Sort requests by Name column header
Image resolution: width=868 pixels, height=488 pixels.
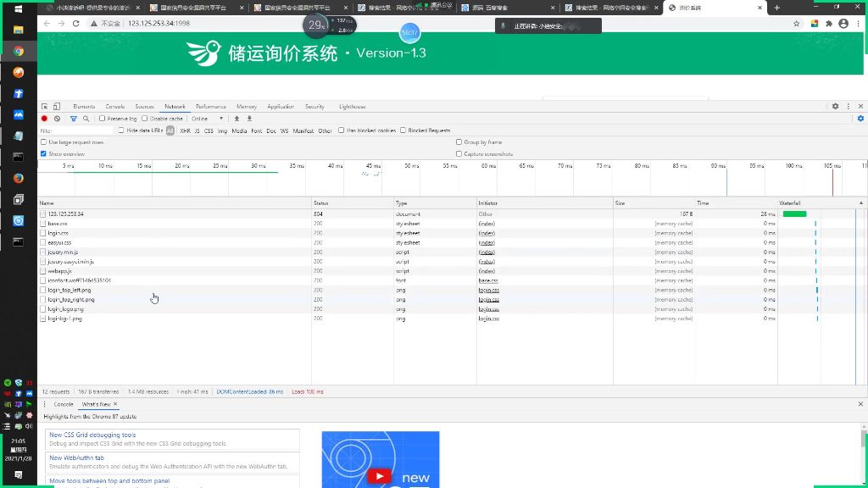[175, 203]
